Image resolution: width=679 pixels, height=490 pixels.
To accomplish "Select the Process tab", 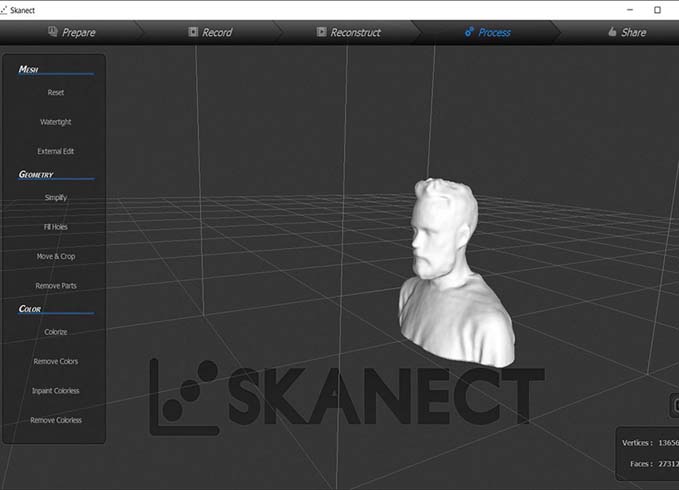I will 488,32.
